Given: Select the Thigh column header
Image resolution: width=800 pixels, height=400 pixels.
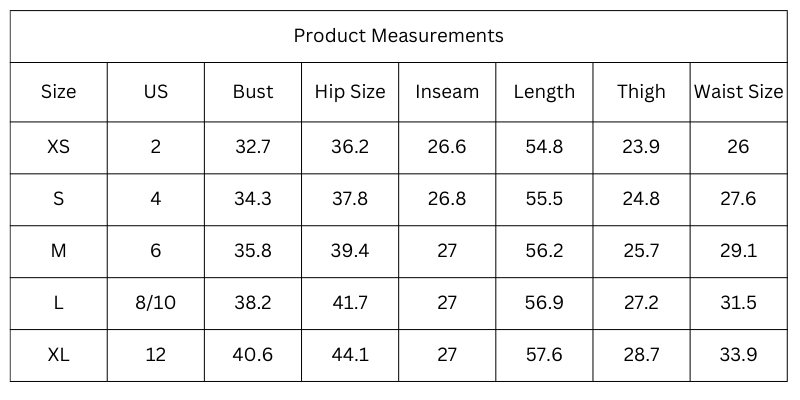Looking at the screenshot, I should click(x=641, y=92).
